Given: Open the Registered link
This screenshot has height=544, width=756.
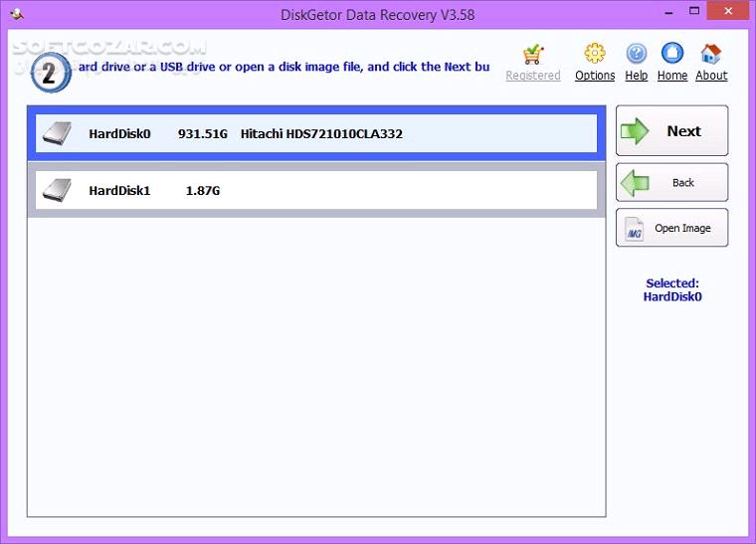Looking at the screenshot, I should click(x=533, y=76).
